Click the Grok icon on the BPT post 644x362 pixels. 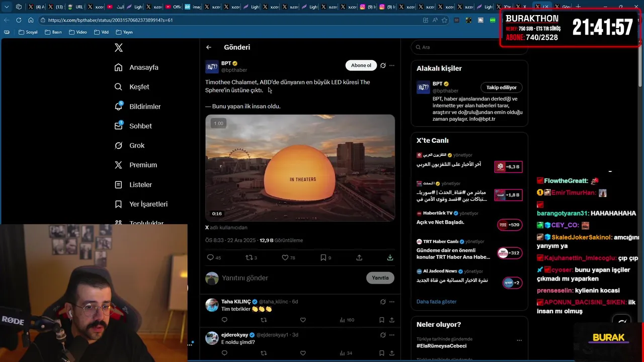pos(383,65)
